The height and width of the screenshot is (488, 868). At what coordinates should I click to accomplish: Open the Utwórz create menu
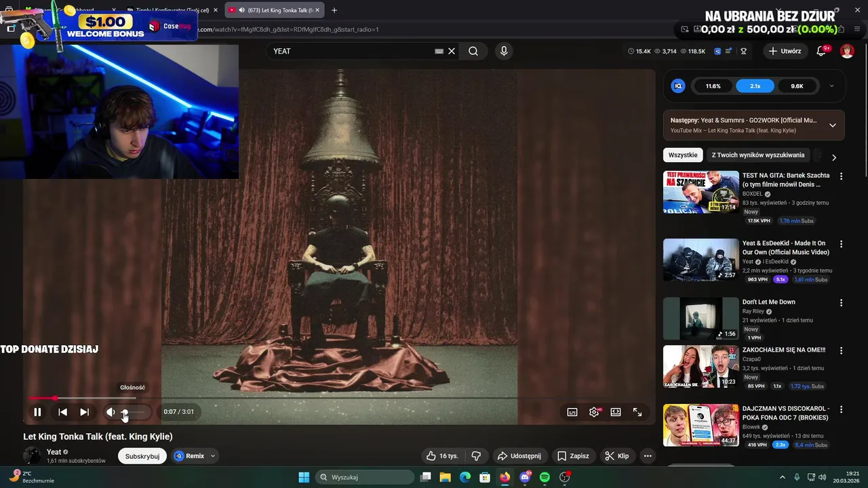coord(785,51)
